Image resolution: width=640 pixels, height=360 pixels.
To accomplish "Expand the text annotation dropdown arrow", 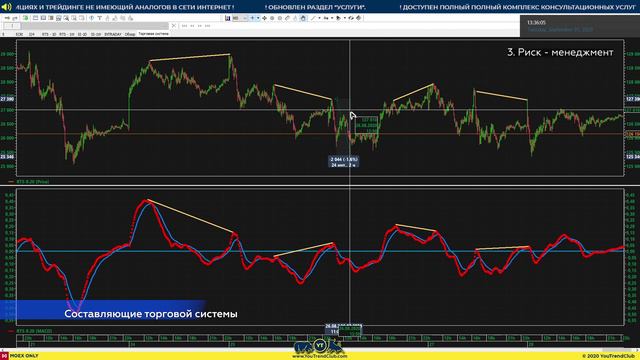I will [332, 18].
